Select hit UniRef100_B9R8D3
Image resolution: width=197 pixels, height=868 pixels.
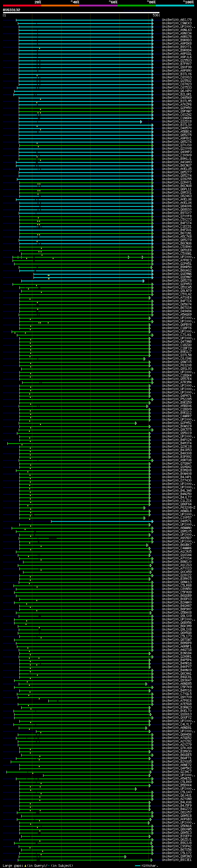click(176, 40)
